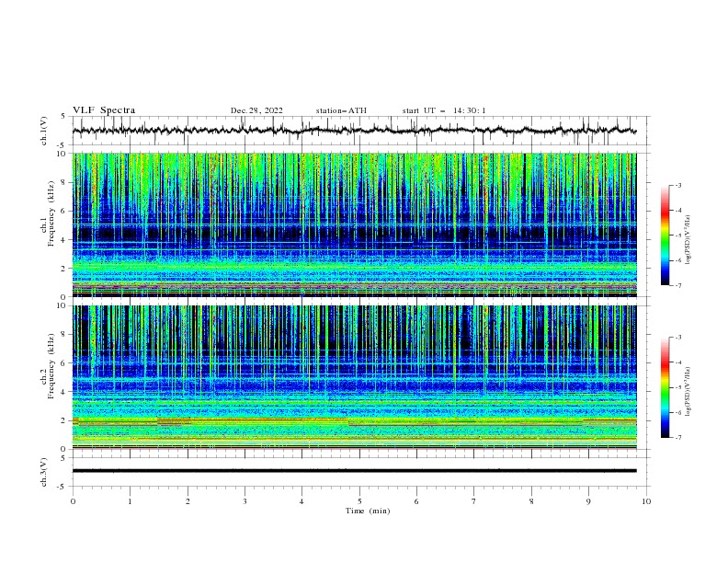Viewport: 728px width, 563px height.
Task: Click the "-5" tick of ch.1 colorbar
Action: (x=677, y=236)
